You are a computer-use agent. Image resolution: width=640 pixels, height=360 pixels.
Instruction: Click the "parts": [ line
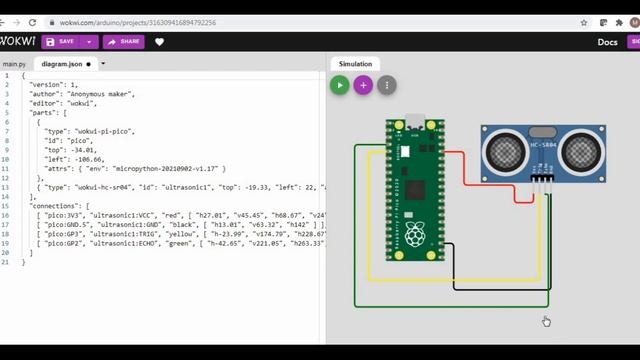tap(48, 113)
